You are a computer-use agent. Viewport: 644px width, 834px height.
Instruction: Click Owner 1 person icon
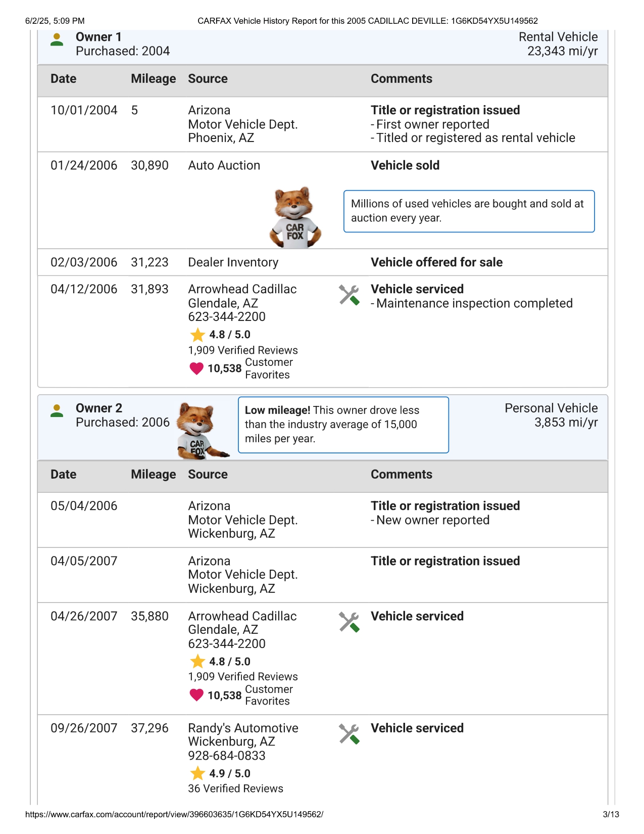click(57, 40)
